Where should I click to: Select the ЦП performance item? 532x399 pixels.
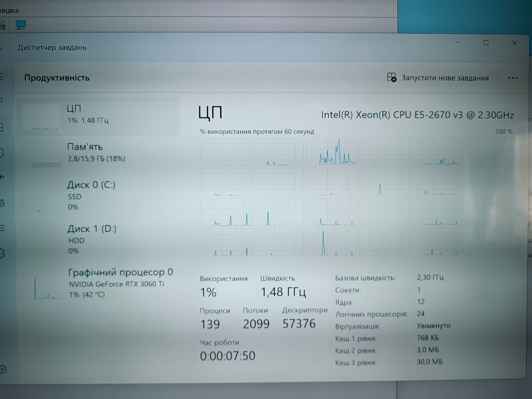tap(98, 117)
